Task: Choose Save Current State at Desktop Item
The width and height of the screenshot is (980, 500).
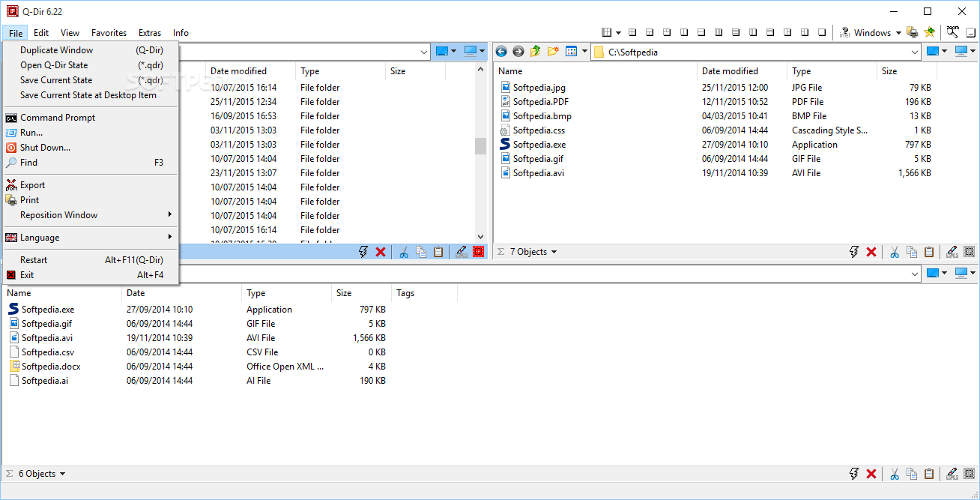Action: [x=90, y=95]
